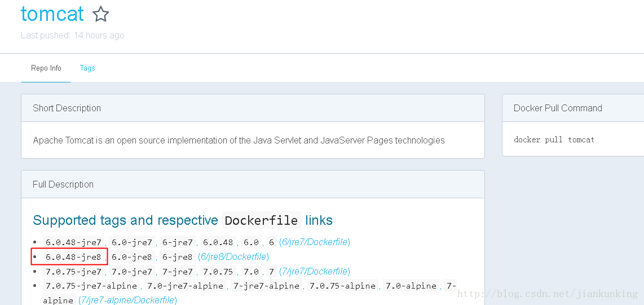Click the 7.0-alpine tag

[411, 286]
